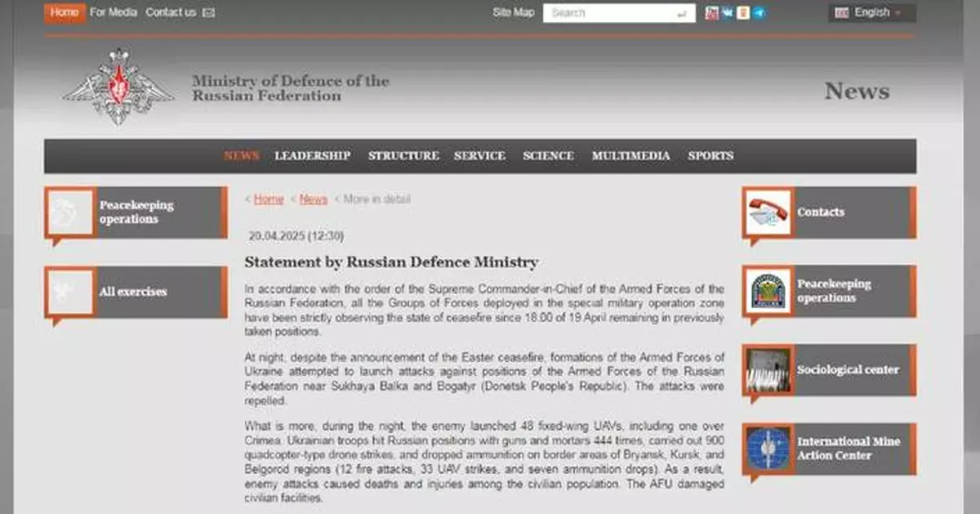Screen dimensions: 980x514
Task: Expand the English language dropdown
Action: pos(872,13)
